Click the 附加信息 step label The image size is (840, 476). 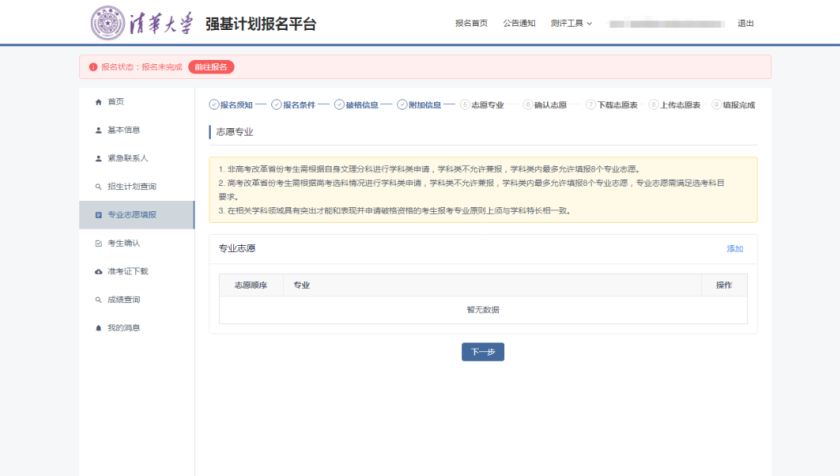point(424,105)
